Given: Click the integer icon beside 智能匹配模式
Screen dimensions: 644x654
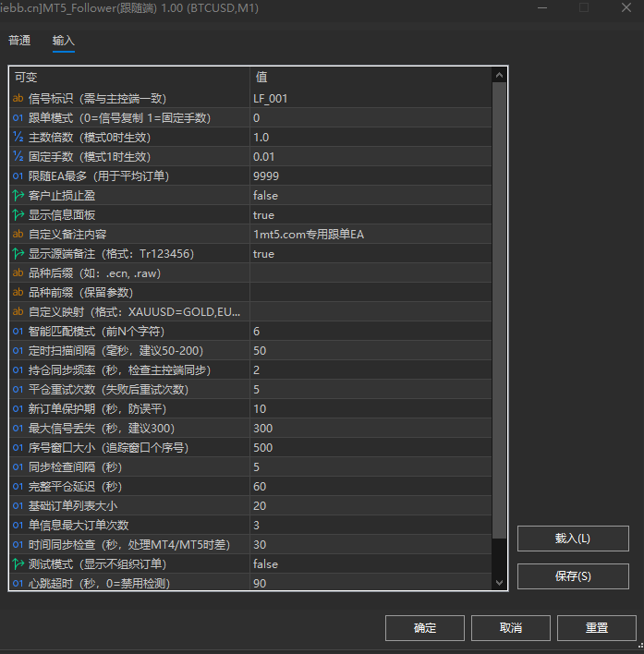Looking at the screenshot, I should pyautogui.click(x=18, y=332).
